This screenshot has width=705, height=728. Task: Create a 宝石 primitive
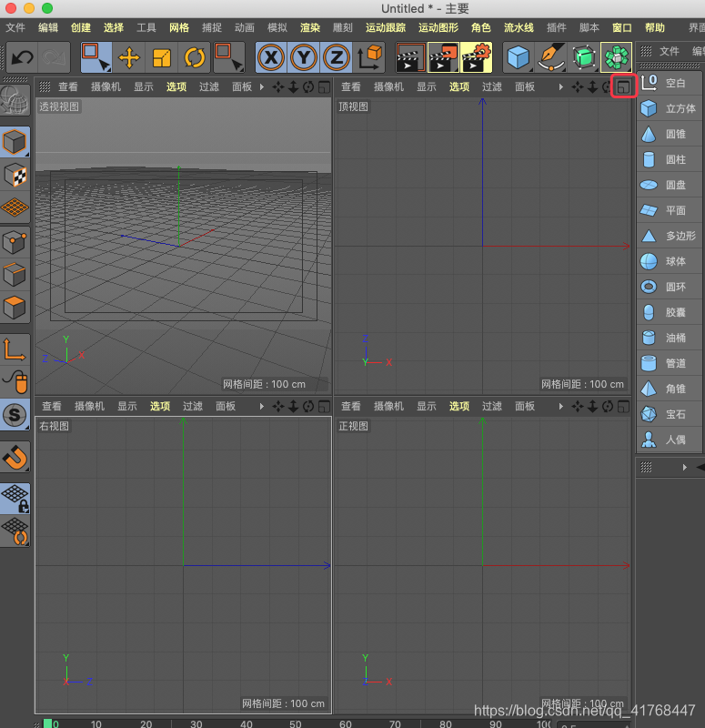[x=669, y=414]
